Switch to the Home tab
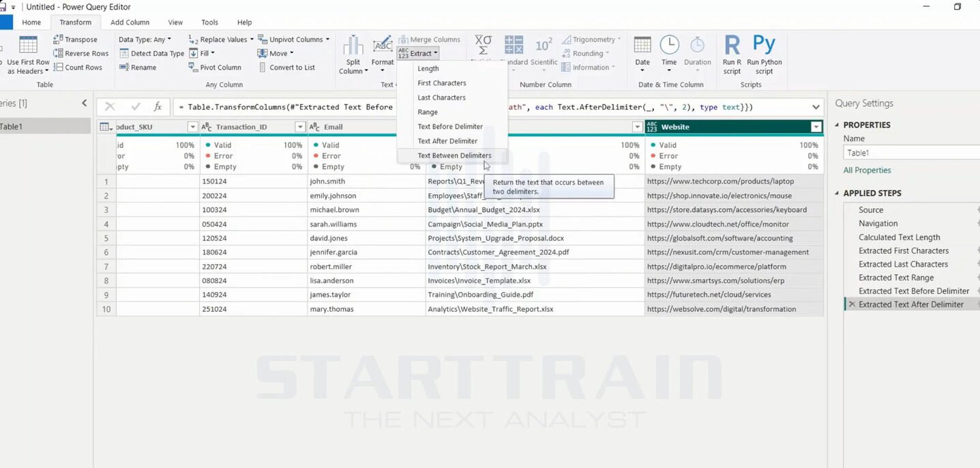 [31, 23]
